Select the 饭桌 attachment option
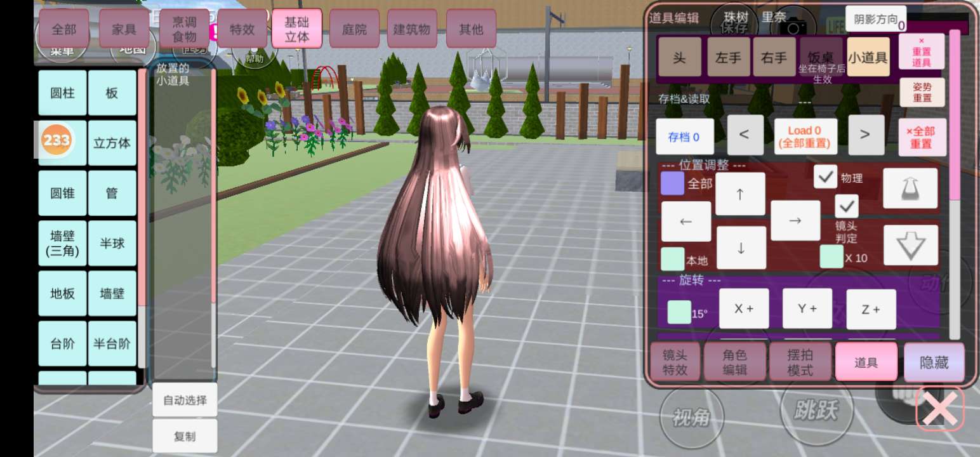The image size is (980, 457). click(820, 57)
